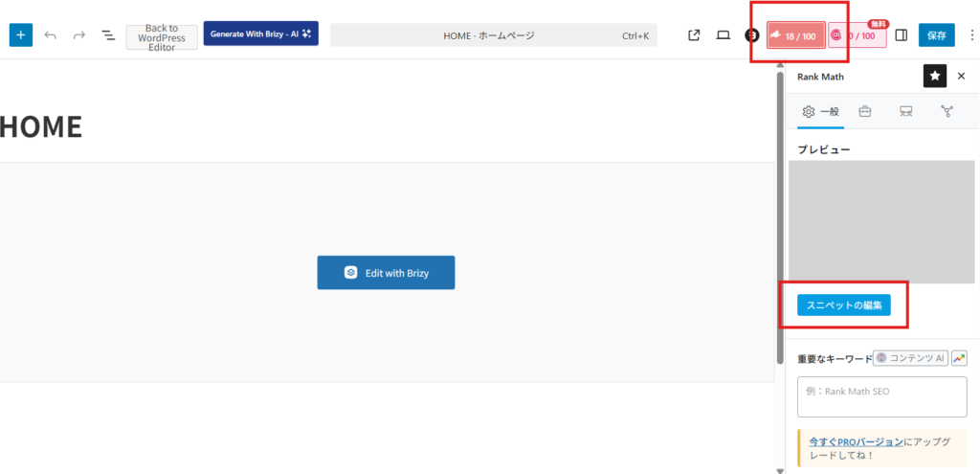Switch to the 一般 general tab
Screen dimensions: 980x474
click(x=821, y=112)
